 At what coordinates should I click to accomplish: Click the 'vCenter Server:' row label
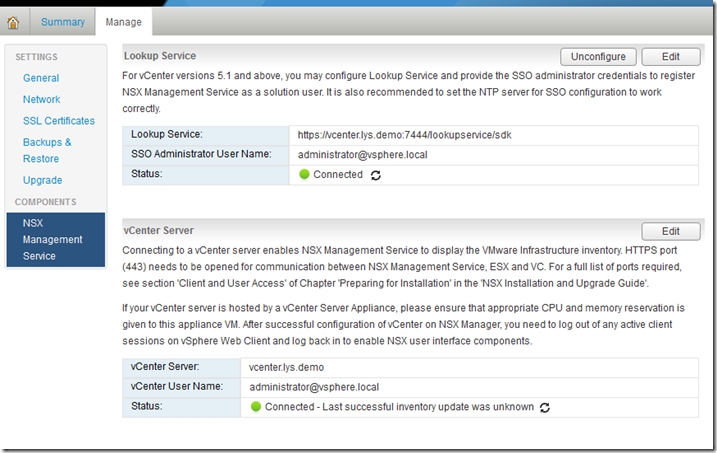pos(165,367)
